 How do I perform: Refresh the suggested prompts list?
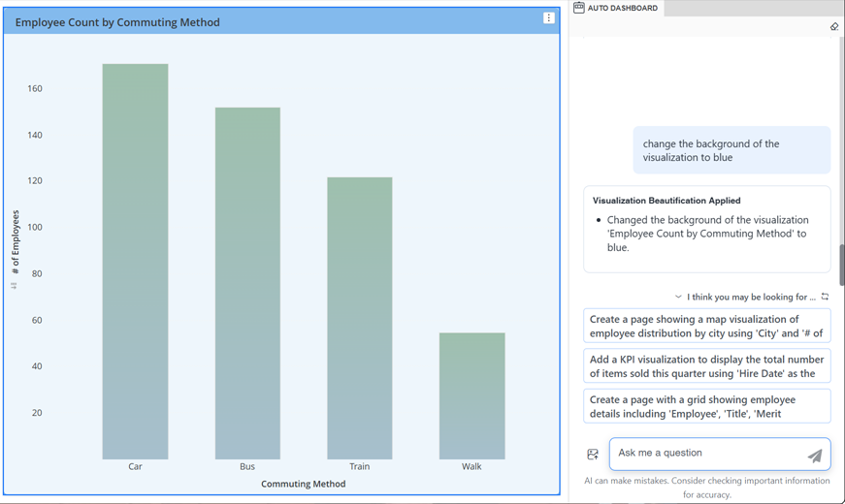[x=825, y=297]
